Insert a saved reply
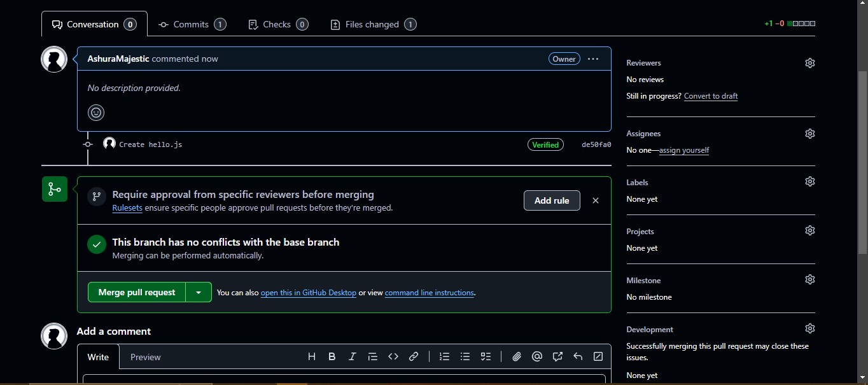868x385 pixels. (578, 356)
